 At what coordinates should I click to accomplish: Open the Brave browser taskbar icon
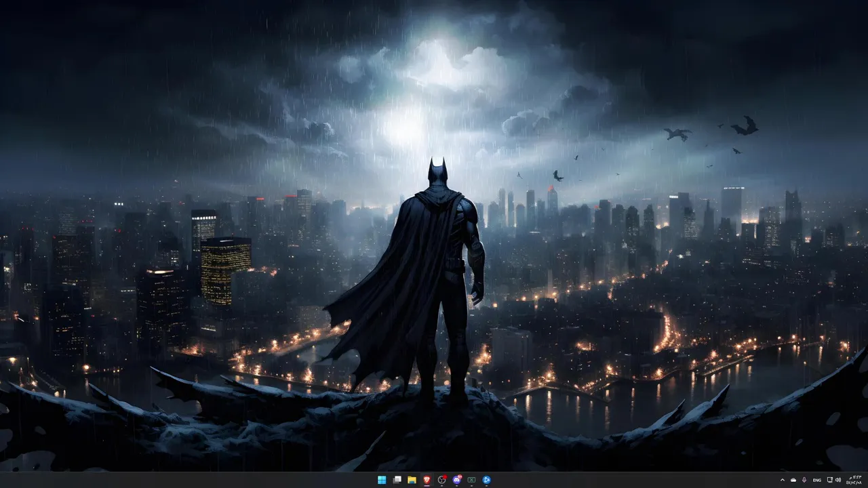point(427,480)
